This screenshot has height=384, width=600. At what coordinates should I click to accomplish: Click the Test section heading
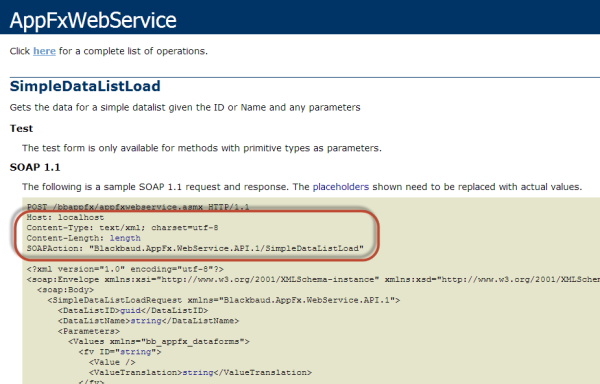21,129
